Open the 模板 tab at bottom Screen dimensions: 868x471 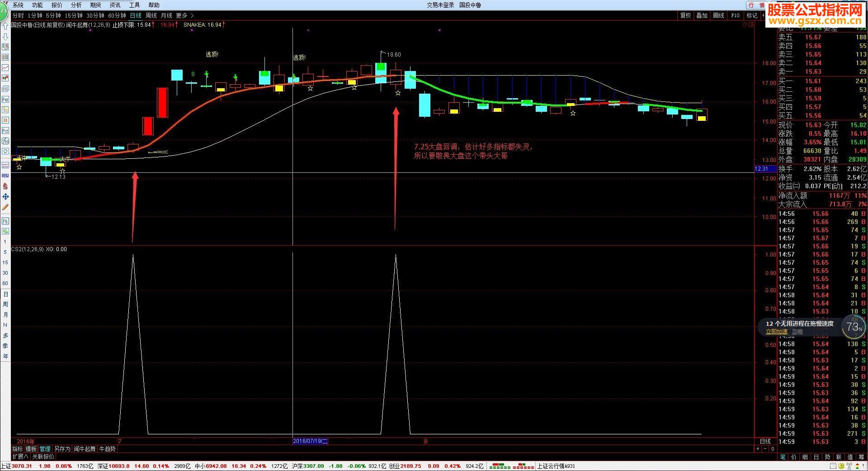[31, 449]
